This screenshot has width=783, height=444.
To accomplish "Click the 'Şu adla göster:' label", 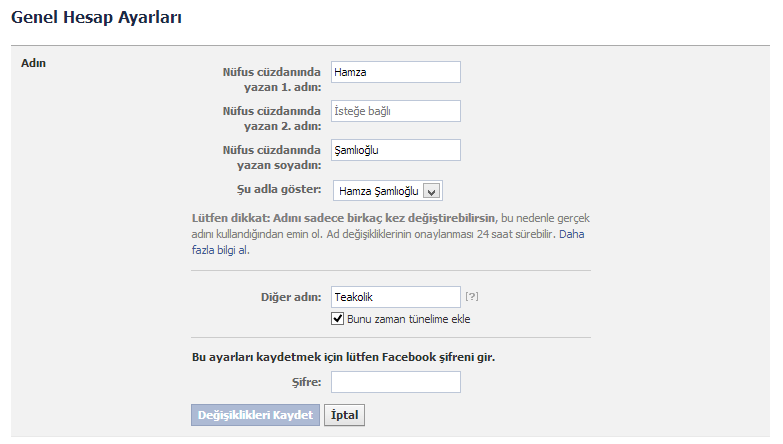I will point(279,189).
